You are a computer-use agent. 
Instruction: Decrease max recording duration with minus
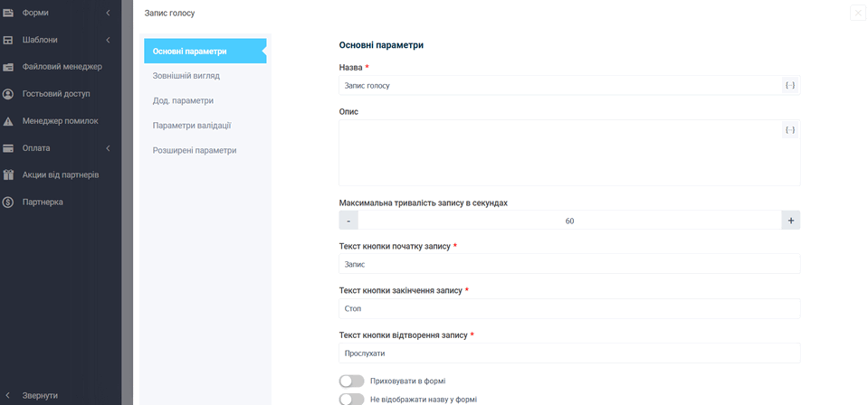[348, 221]
